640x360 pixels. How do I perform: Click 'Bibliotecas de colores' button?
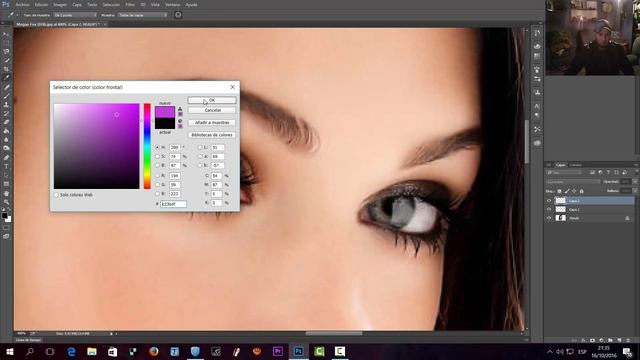212,135
